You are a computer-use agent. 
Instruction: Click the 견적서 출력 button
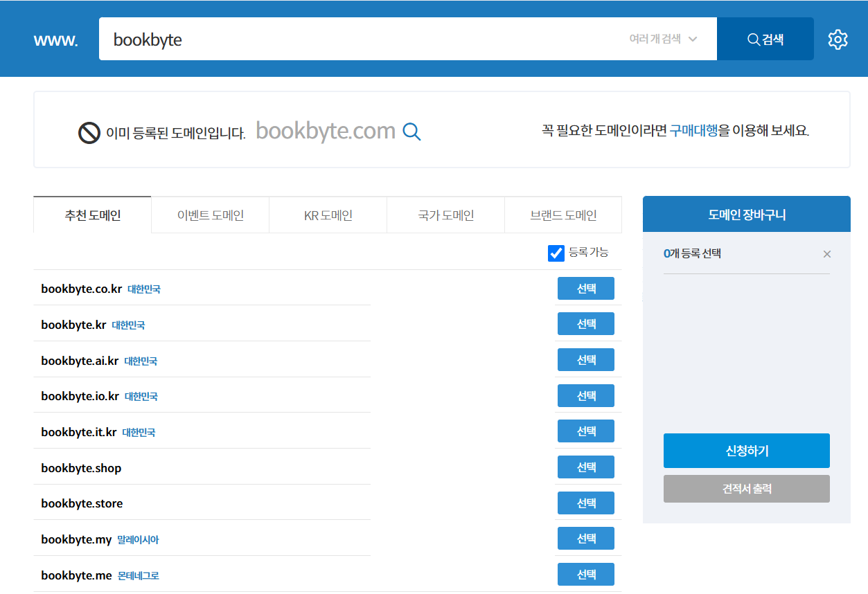747,489
